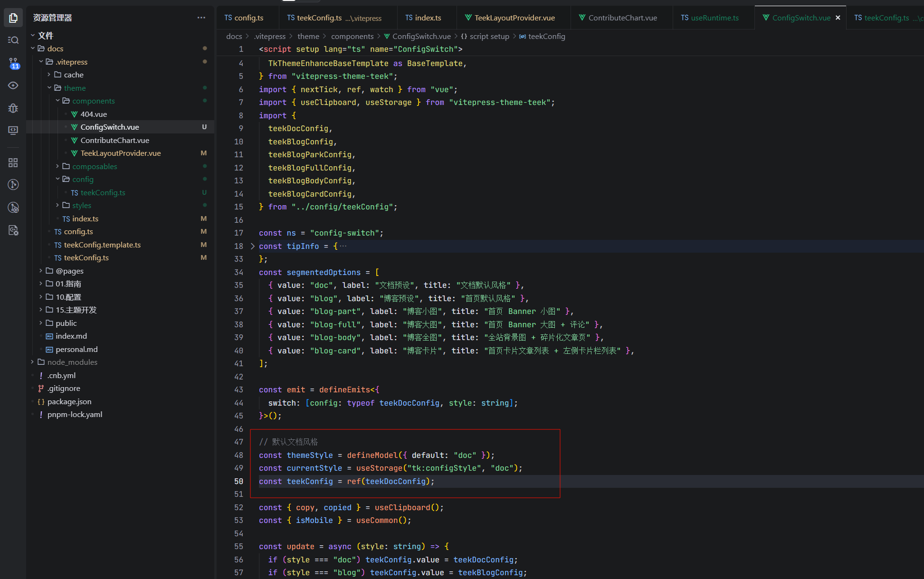
Task: Unfold the collapsed tipInfo code block
Action: [252, 246]
